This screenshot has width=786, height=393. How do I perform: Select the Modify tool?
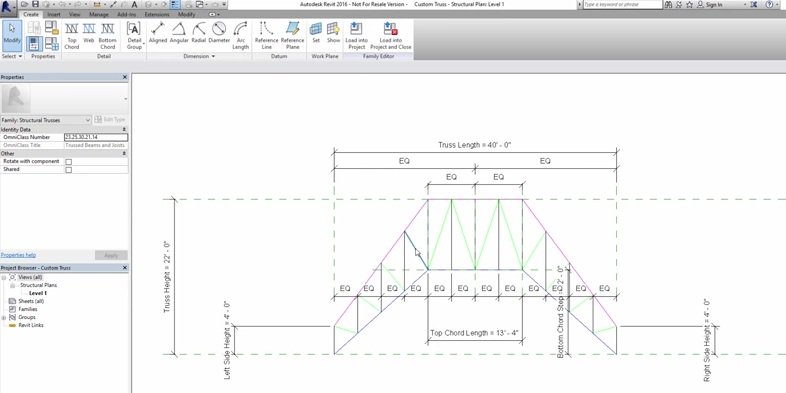(x=12, y=35)
